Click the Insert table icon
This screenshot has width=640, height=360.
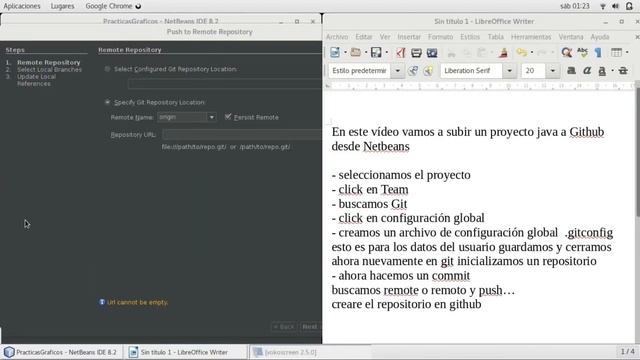[616, 52]
